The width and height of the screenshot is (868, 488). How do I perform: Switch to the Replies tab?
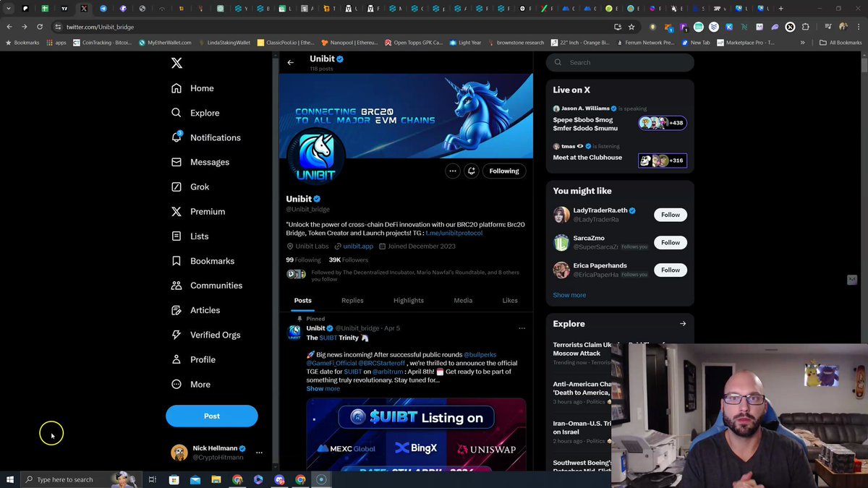(x=352, y=300)
